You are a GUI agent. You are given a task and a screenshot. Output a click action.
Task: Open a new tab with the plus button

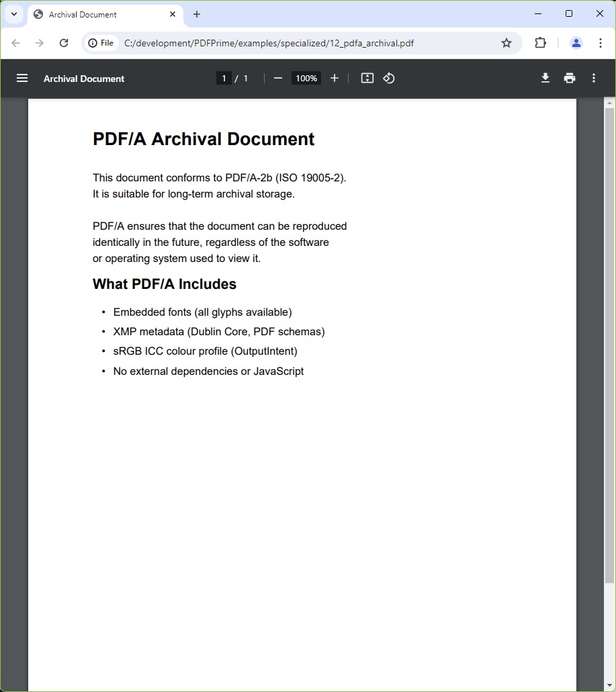(196, 14)
